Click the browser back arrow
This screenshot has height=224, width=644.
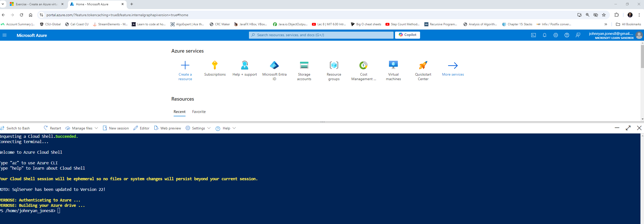pyautogui.click(x=3, y=15)
